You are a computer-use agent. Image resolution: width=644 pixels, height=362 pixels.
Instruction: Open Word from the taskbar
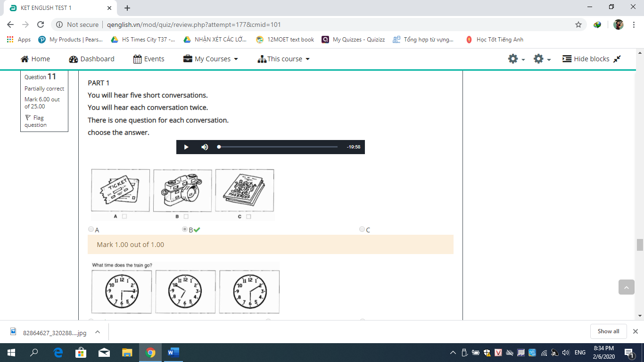click(173, 353)
